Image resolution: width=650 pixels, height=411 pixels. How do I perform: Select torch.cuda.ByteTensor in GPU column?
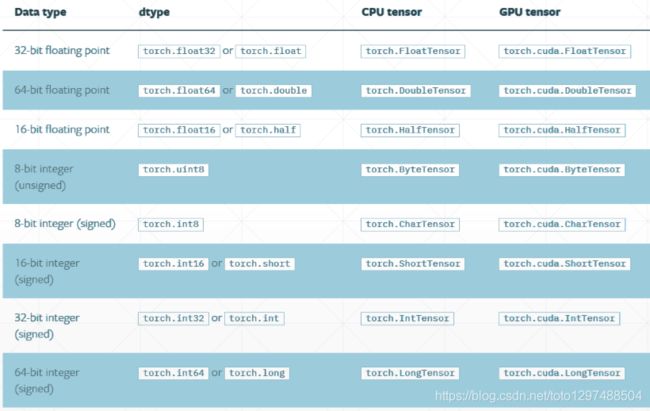[x=562, y=170]
